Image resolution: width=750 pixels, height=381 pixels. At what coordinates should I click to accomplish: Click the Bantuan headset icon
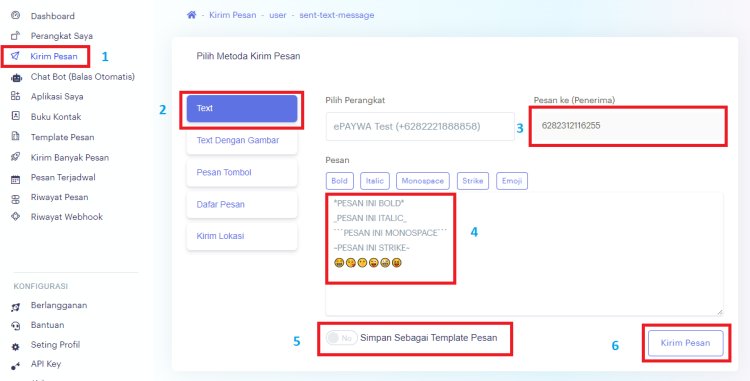click(x=15, y=326)
